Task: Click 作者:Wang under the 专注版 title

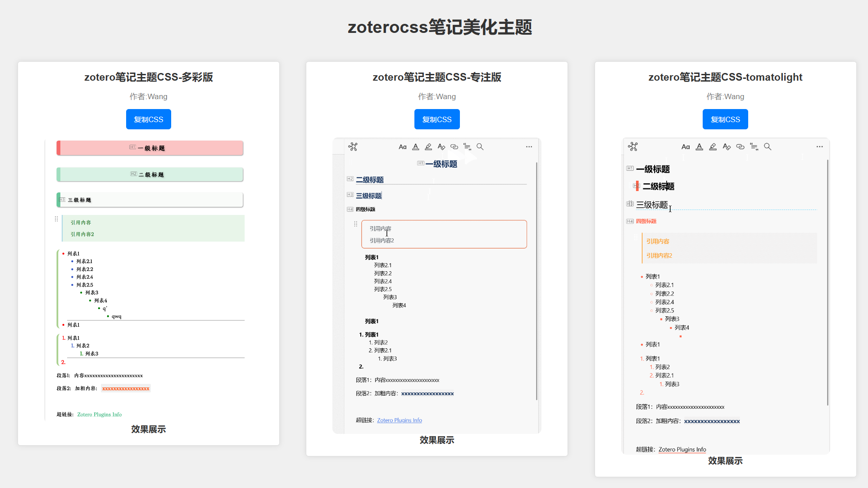Action: click(x=437, y=96)
